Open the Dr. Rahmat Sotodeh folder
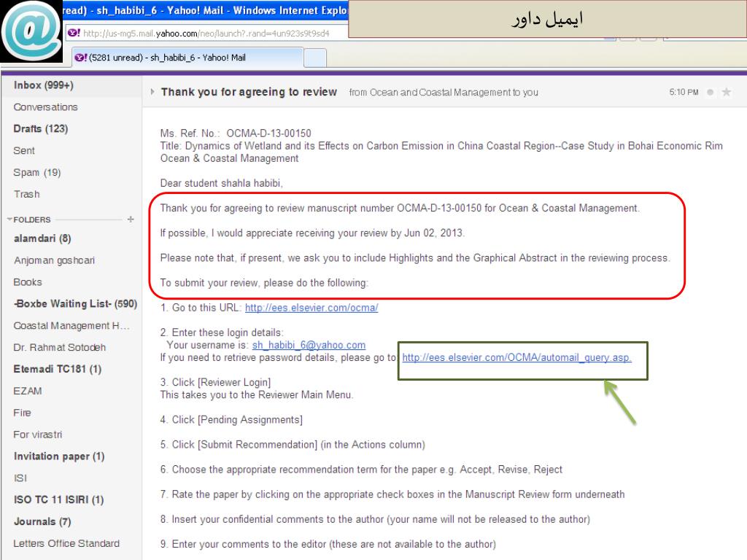 click(60, 347)
